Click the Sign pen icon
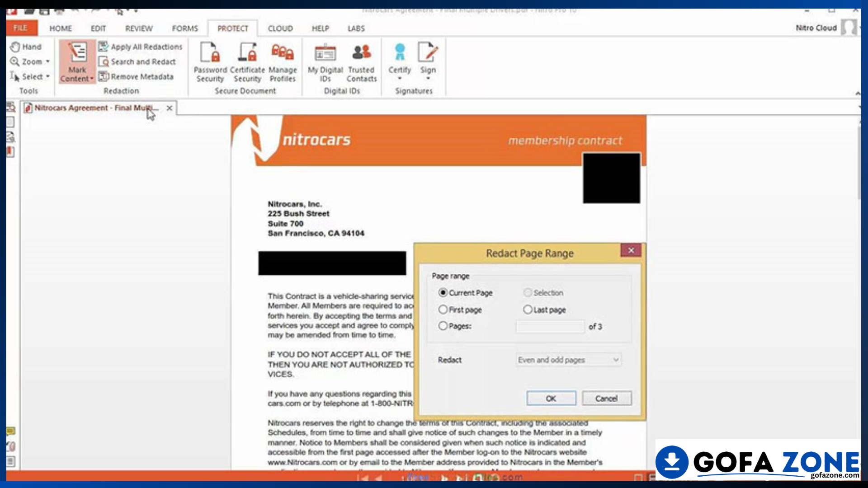 pos(428,52)
